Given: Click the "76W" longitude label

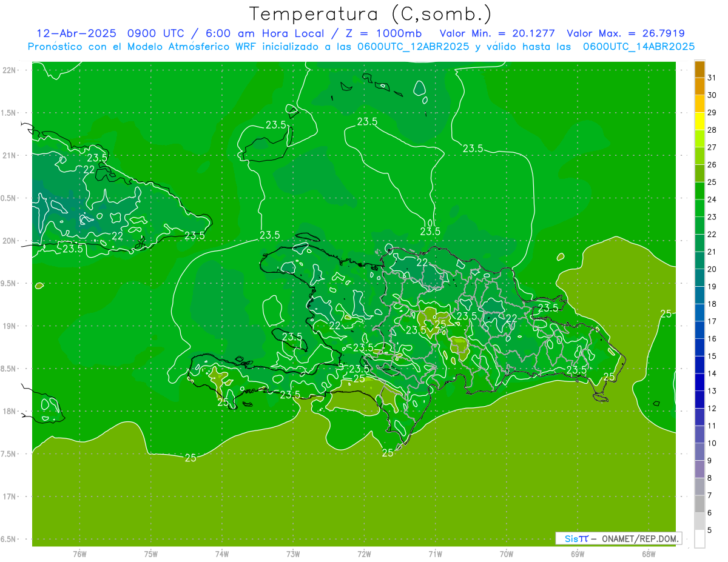Looking at the screenshot, I should pos(79,554).
